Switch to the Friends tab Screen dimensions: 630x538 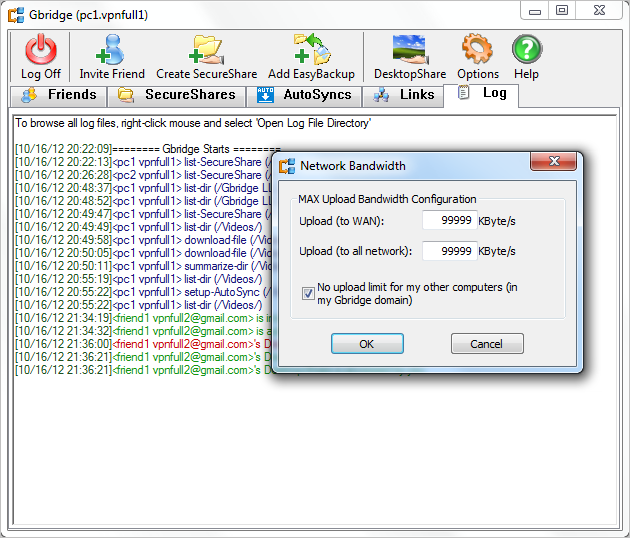click(59, 95)
